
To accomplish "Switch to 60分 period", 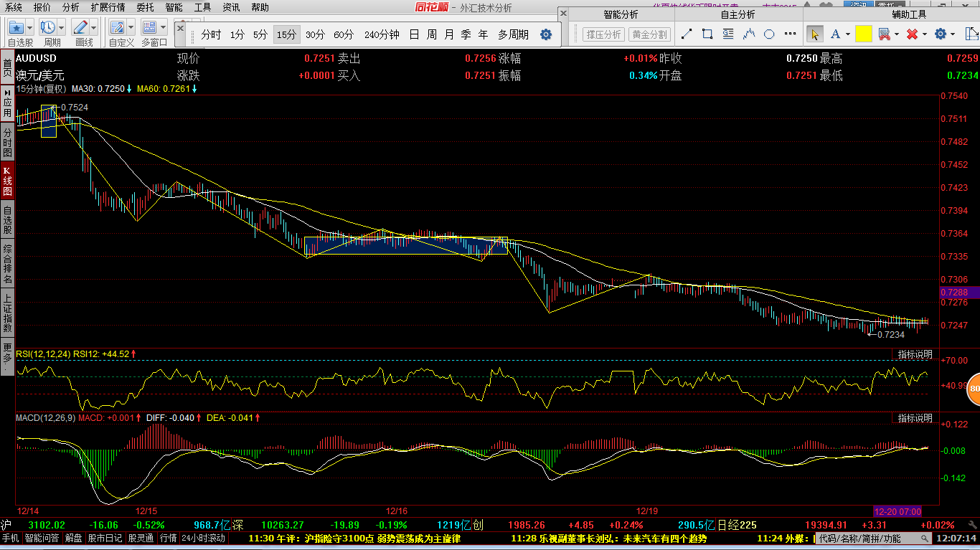I will [344, 34].
